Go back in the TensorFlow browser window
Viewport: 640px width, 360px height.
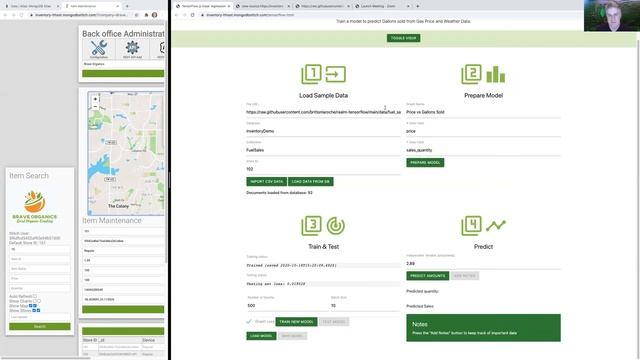(176, 15)
